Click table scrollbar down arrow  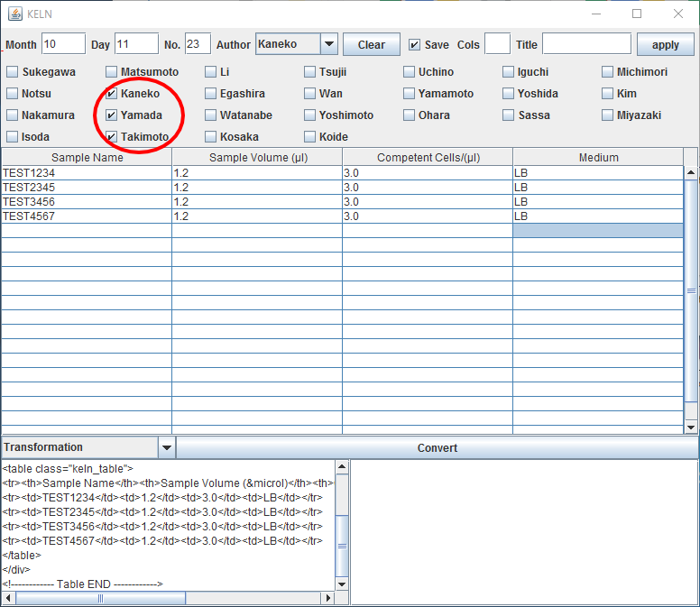(x=691, y=428)
